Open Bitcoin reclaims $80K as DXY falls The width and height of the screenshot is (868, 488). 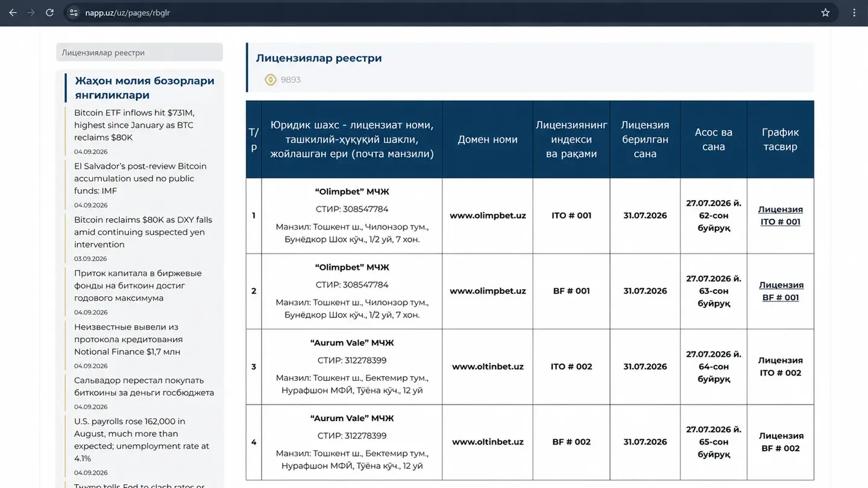point(143,232)
